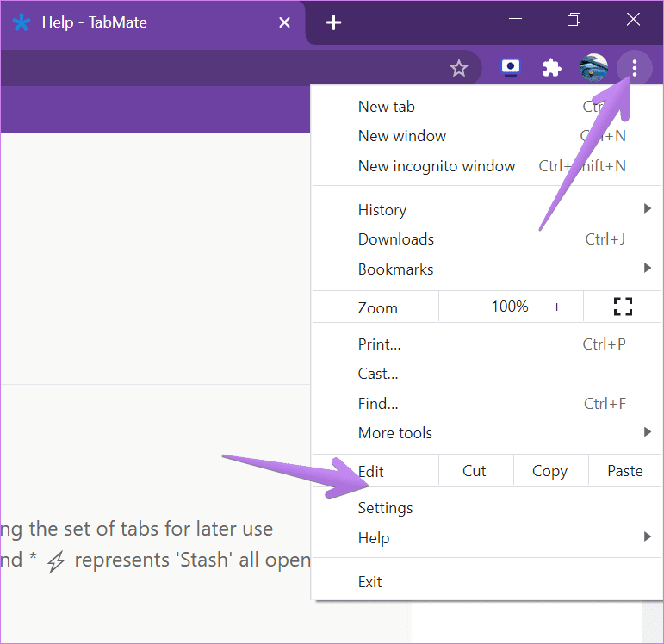Increase zoom with the plus button
Screen dimensions: 664x644
(x=557, y=307)
